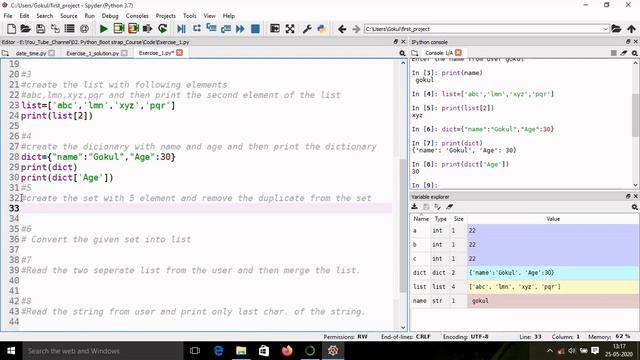This screenshot has height=360, width=640.
Task: Open the Help menu
Action: point(229,16)
